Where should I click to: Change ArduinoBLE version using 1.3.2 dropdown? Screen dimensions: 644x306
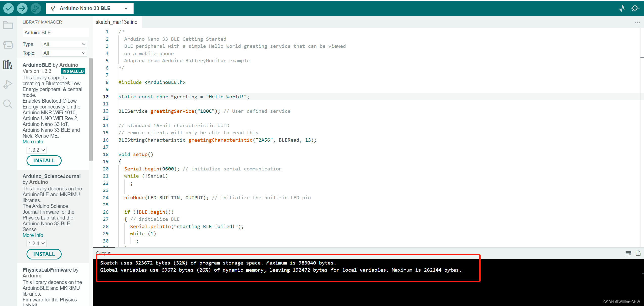[36, 150]
